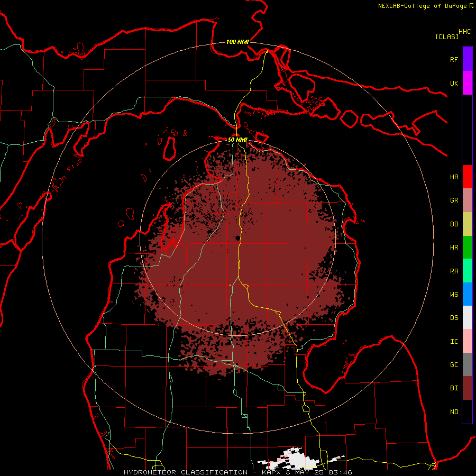Click the 'WS' legend label
The width and height of the screenshot is (476, 476).
454,295
